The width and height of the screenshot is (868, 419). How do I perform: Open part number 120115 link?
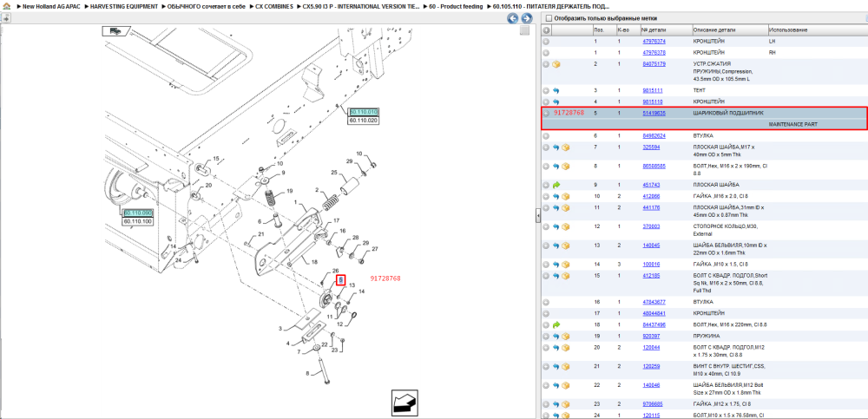(x=650, y=416)
